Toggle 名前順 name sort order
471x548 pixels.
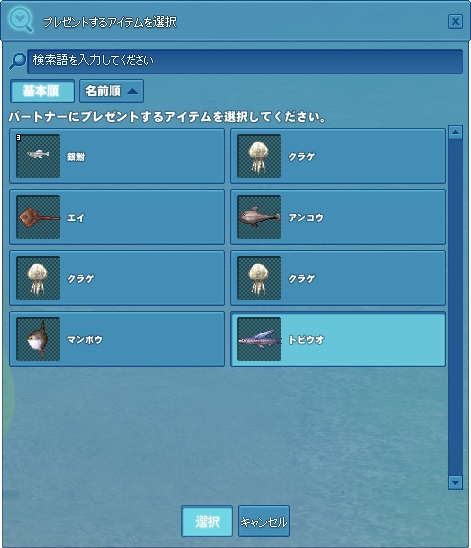tap(111, 91)
